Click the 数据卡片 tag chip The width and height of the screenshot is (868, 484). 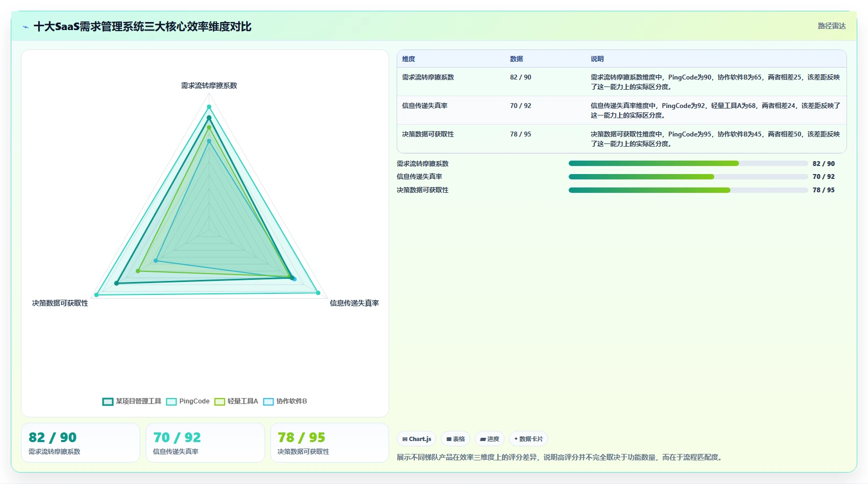528,439
